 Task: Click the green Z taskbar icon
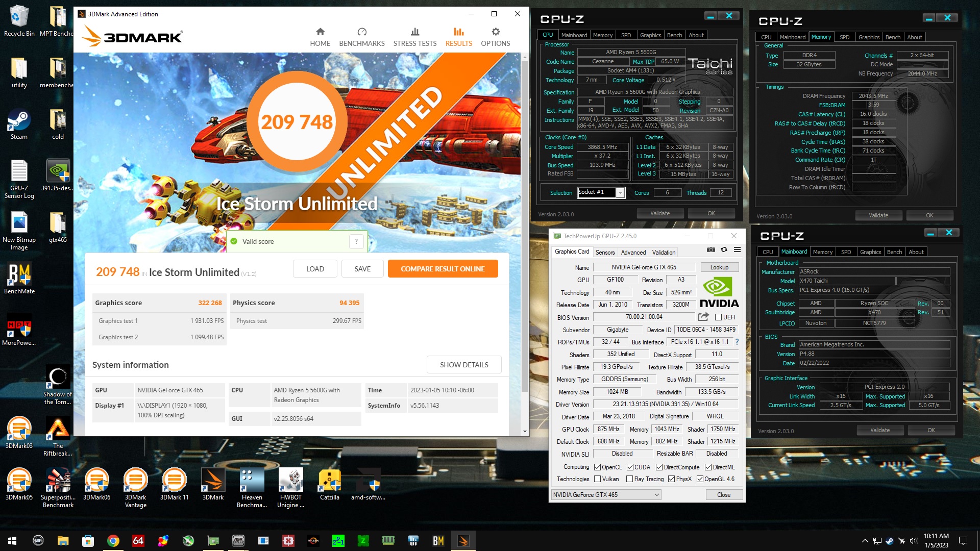click(363, 541)
